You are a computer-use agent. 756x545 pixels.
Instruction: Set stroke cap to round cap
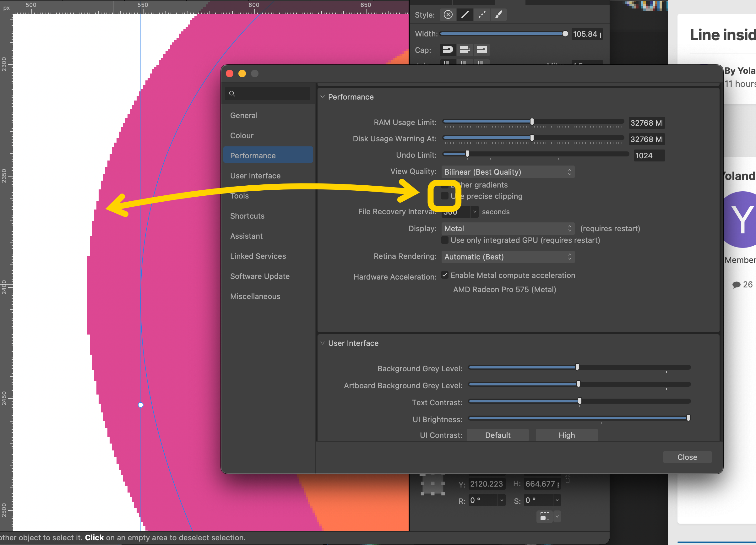(448, 50)
